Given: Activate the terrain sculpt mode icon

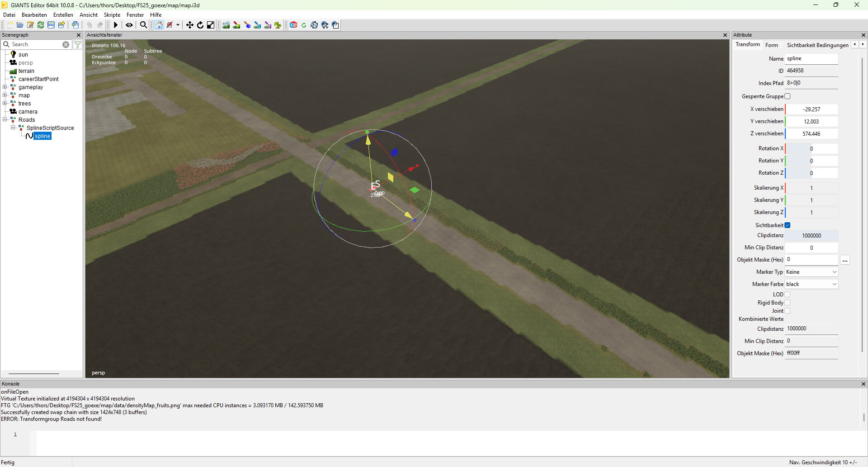Looking at the screenshot, I should [x=226, y=25].
